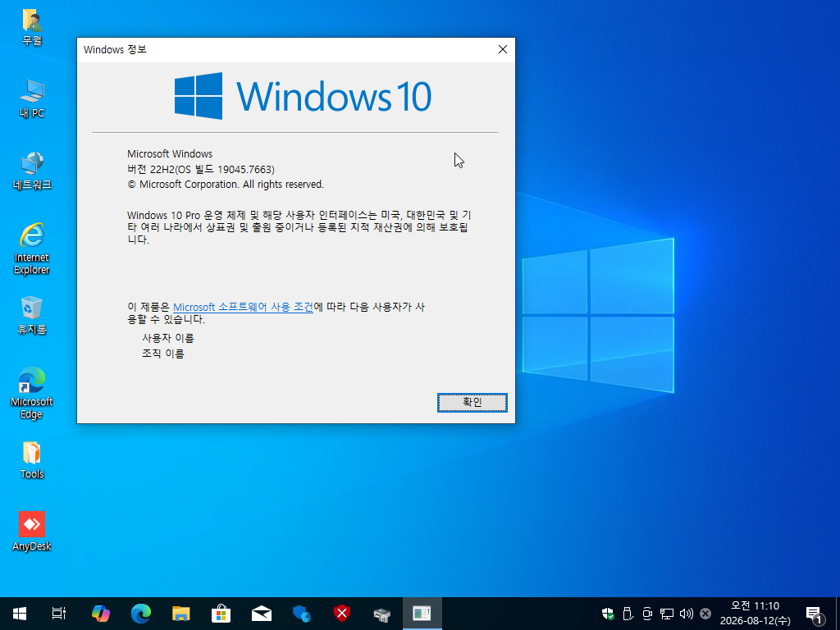Select the 내 PC desktop icon

point(32,99)
